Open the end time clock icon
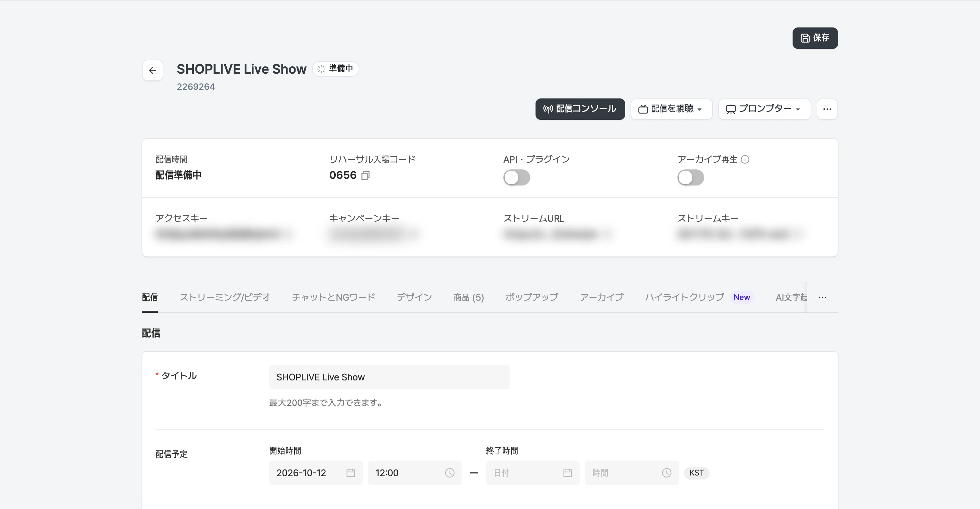This screenshot has height=509, width=980. pyautogui.click(x=666, y=472)
